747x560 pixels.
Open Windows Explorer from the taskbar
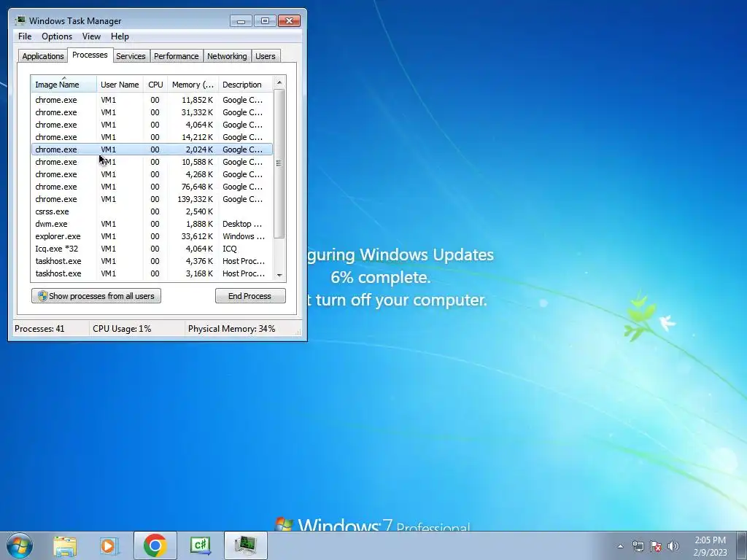(65, 545)
